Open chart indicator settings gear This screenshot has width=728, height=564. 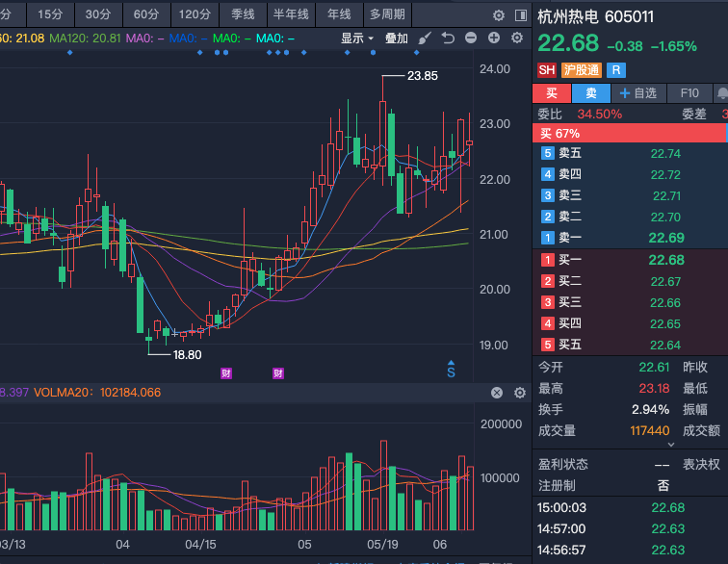517,38
